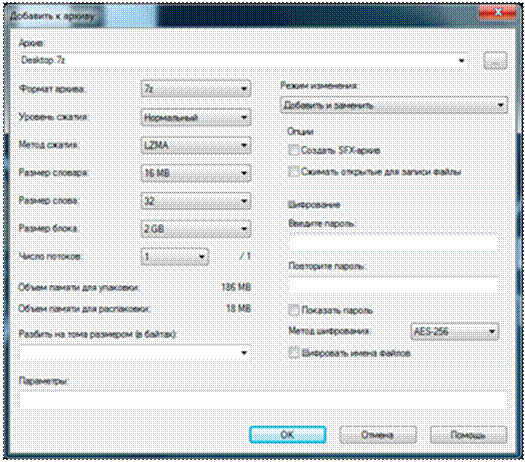Open the archive format 7z dropdown
The width and height of the screenshot is (525, 462).
tap(196, 89)
